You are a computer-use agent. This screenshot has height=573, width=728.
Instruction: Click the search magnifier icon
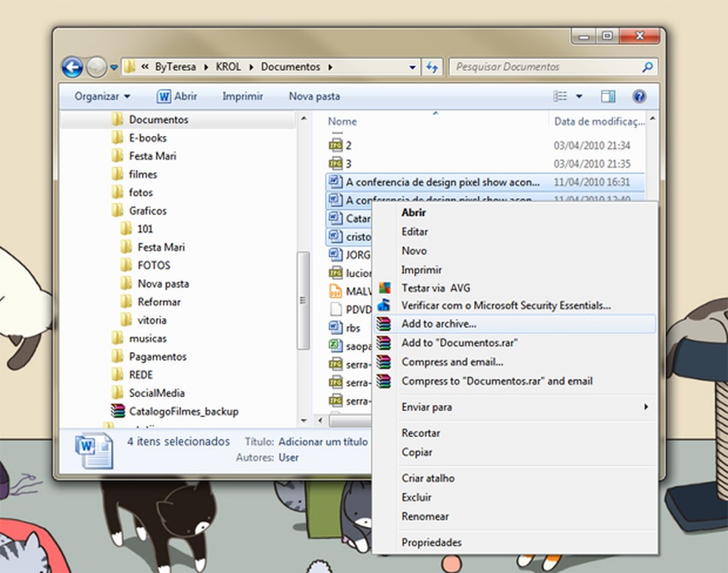tap(647, 67)
